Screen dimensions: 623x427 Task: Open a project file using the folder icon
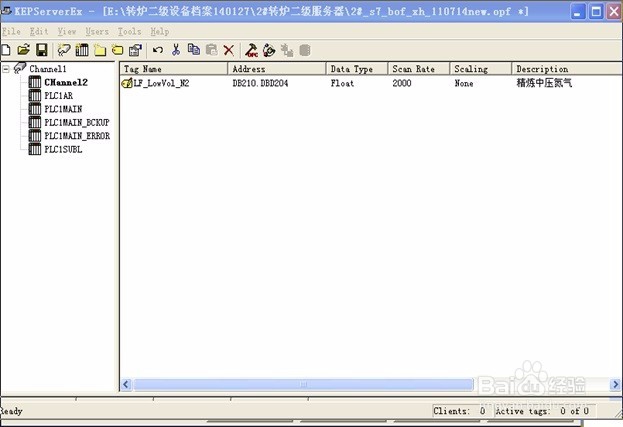tap(24, 50)
